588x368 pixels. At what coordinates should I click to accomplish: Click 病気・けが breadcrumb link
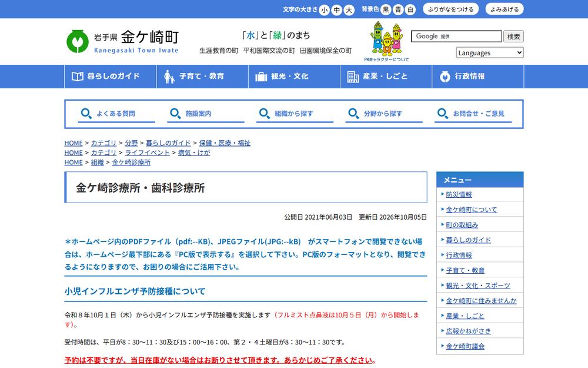194,153
